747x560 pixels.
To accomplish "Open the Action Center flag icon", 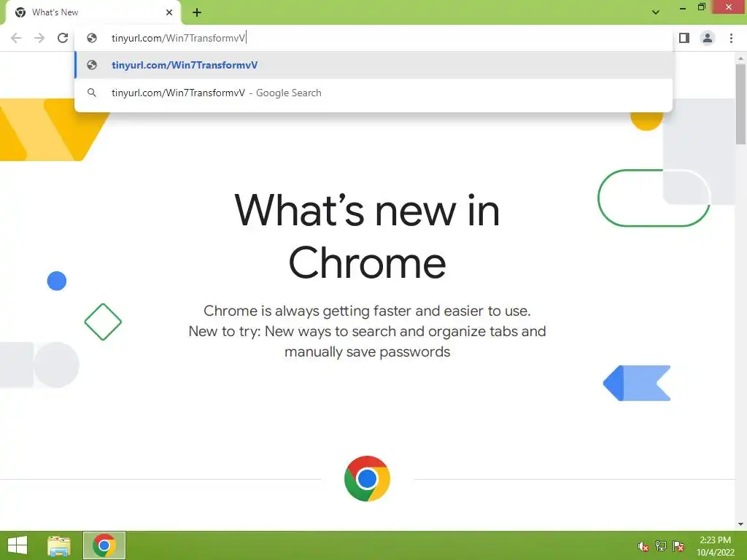I will point(678,546).
